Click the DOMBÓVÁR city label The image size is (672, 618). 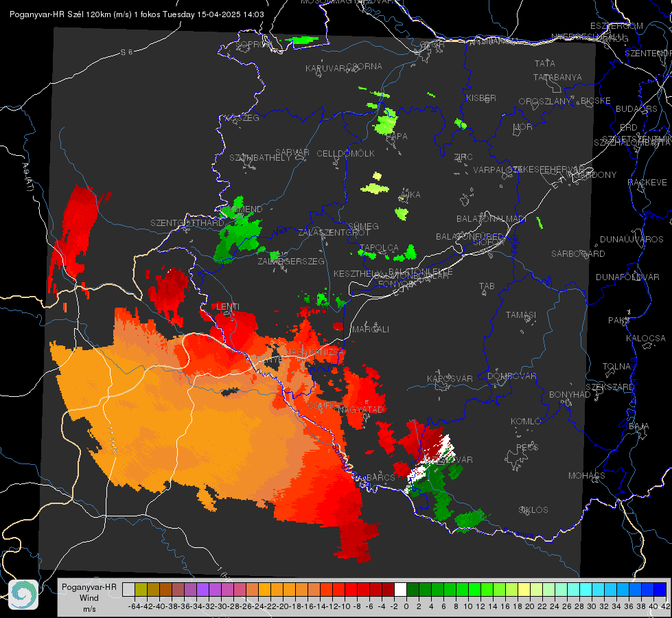tap(511, 376)
